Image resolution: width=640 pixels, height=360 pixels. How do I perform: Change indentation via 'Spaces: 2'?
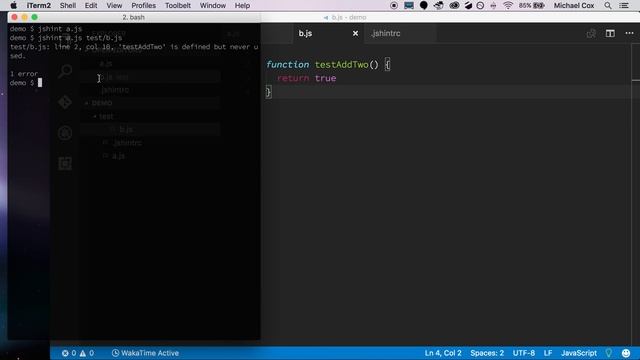pos(487,353)
